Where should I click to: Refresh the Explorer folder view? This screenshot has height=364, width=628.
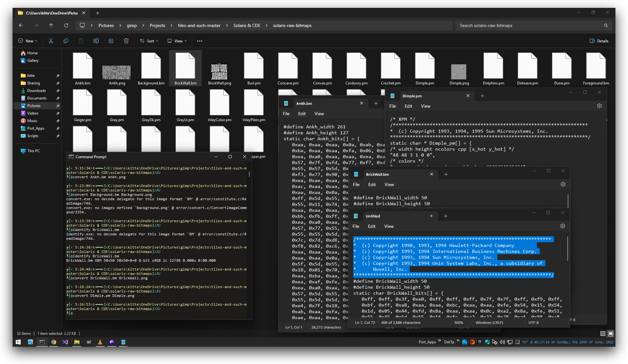click(x=66, y=25)
